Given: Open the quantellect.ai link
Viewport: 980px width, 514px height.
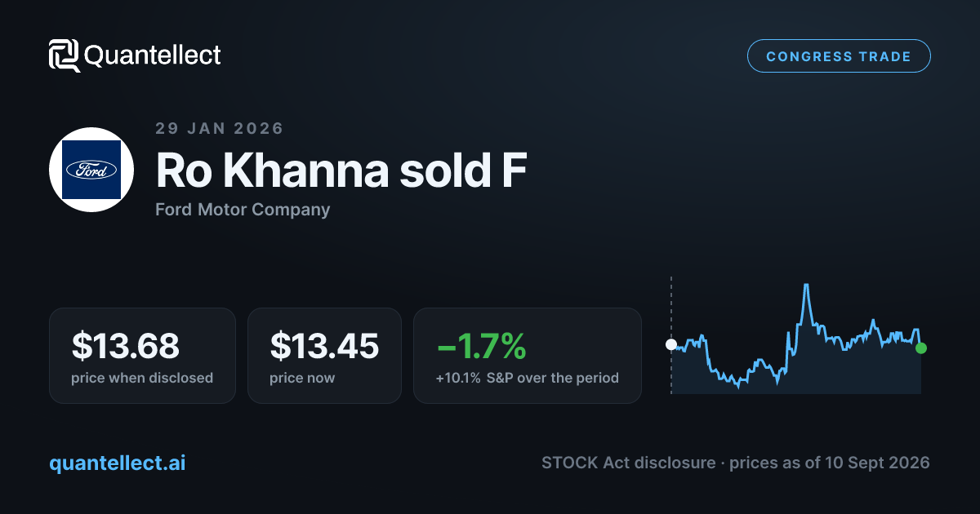Looking at the screenshot, I should 118,463.
